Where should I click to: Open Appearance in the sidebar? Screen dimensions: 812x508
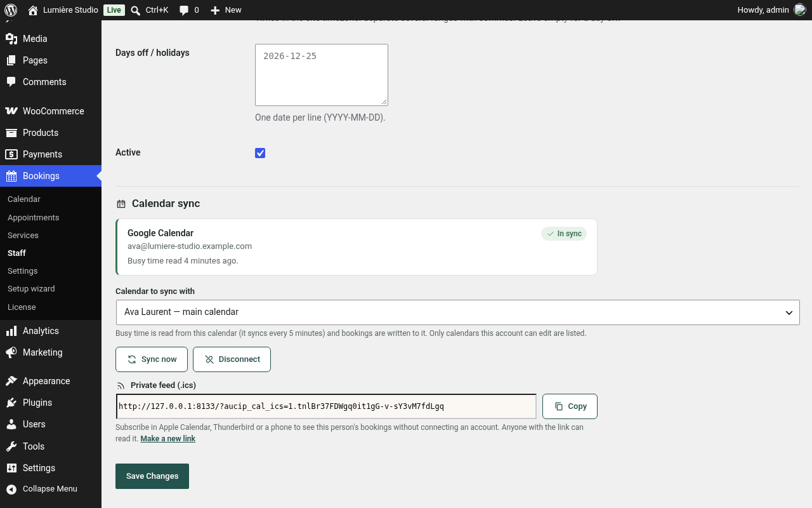[x=51, y=381]
